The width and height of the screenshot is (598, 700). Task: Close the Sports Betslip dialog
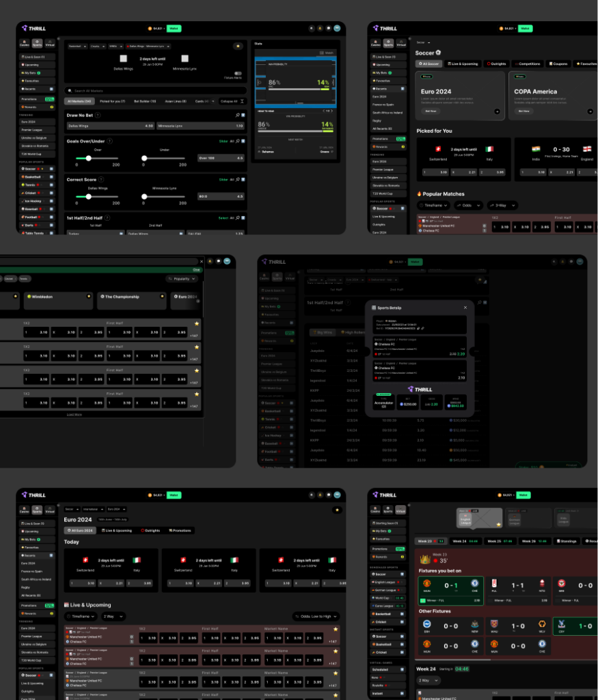pyautogui.click(x=465, y=308)
